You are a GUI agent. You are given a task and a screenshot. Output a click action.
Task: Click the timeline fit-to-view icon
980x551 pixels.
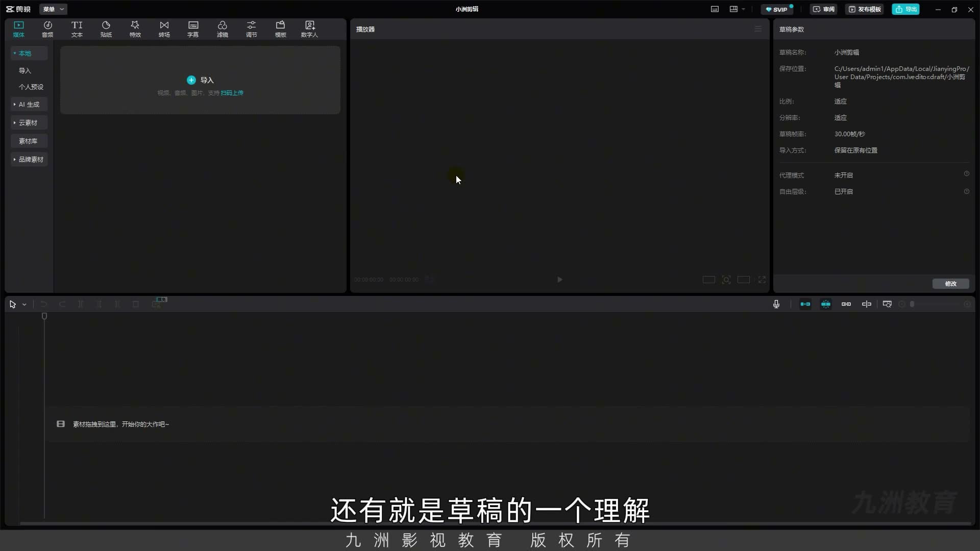tap(887, 305)
